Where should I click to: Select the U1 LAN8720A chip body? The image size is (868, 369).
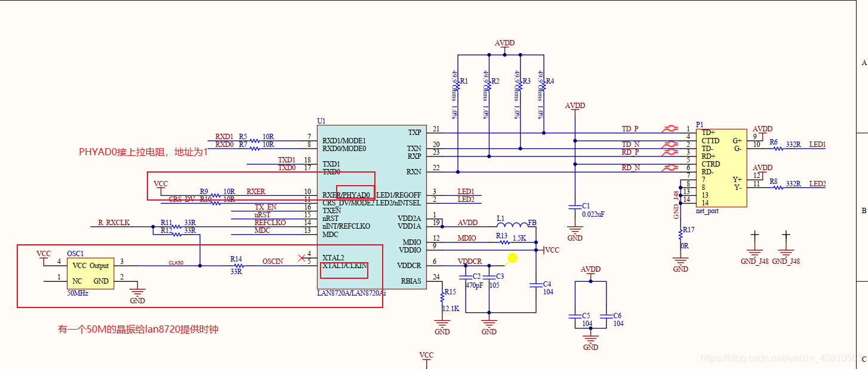373,207
